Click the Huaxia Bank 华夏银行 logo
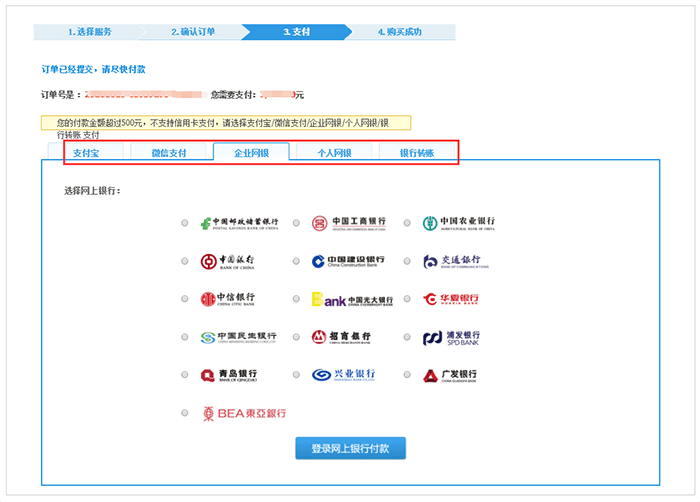 (451, 299)
